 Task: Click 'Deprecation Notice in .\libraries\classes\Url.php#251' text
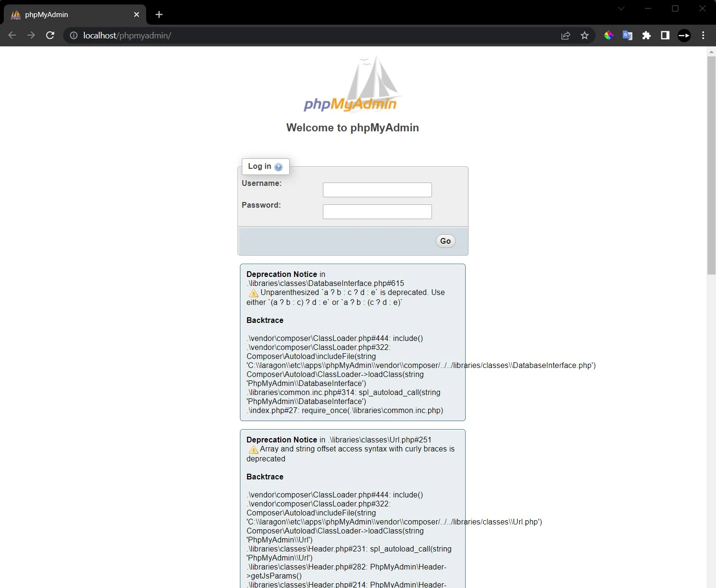coord(339,440)
